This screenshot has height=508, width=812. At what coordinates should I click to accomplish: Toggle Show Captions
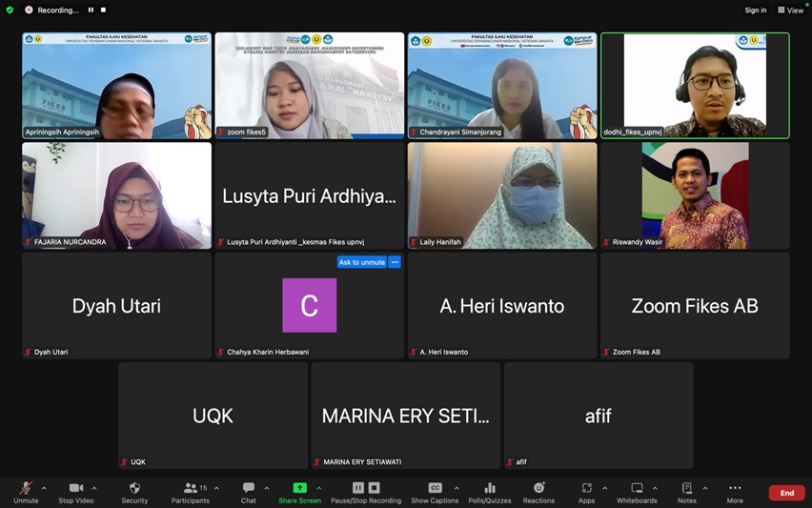coord(435,488)
